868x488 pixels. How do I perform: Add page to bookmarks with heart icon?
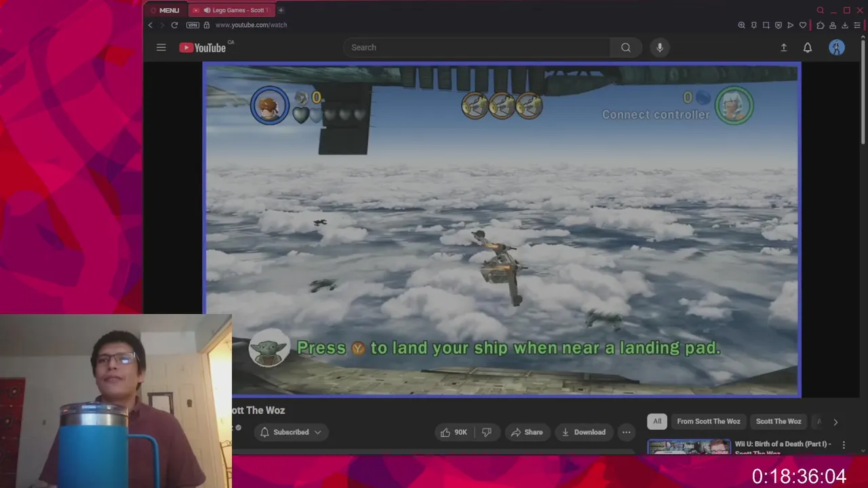point(803,25)
